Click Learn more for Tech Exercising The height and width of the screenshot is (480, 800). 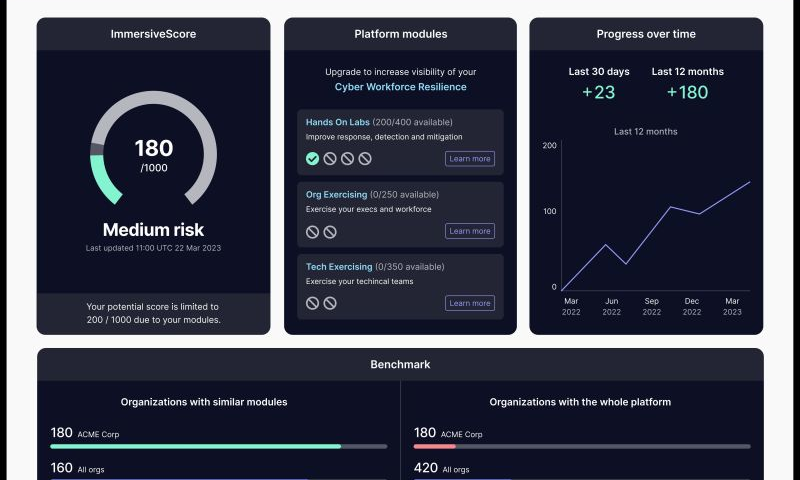469,303
